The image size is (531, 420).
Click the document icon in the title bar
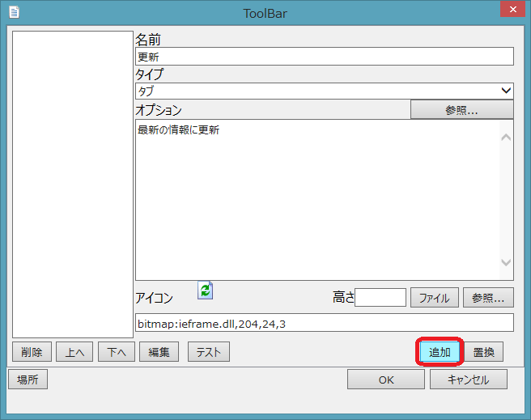coord(14,12)
